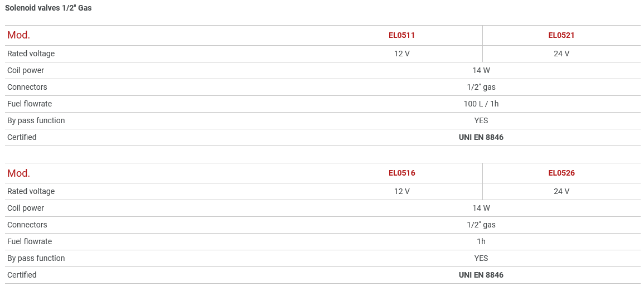Image resolution: width=644 pixels, height=291 pixels.
Task: Open the EL0526 model link
Action: (x=561, y=173)
